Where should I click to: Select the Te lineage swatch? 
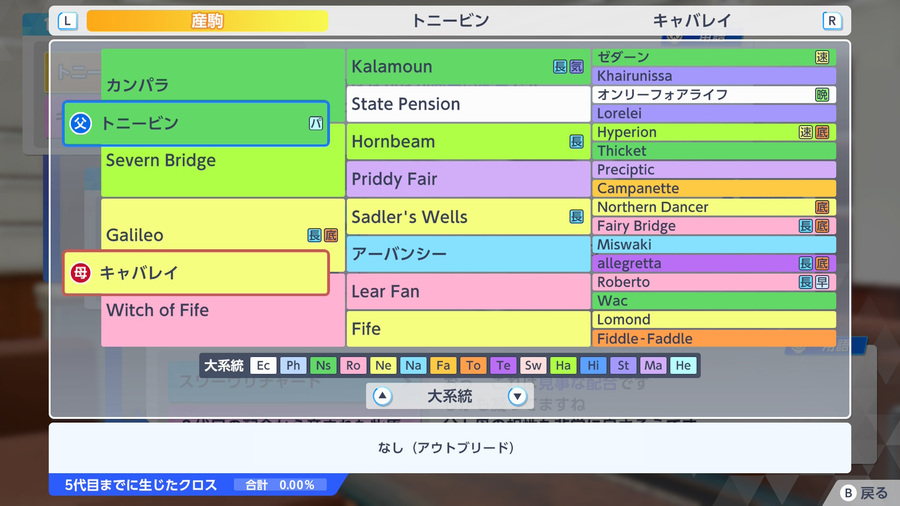[503, 365]
